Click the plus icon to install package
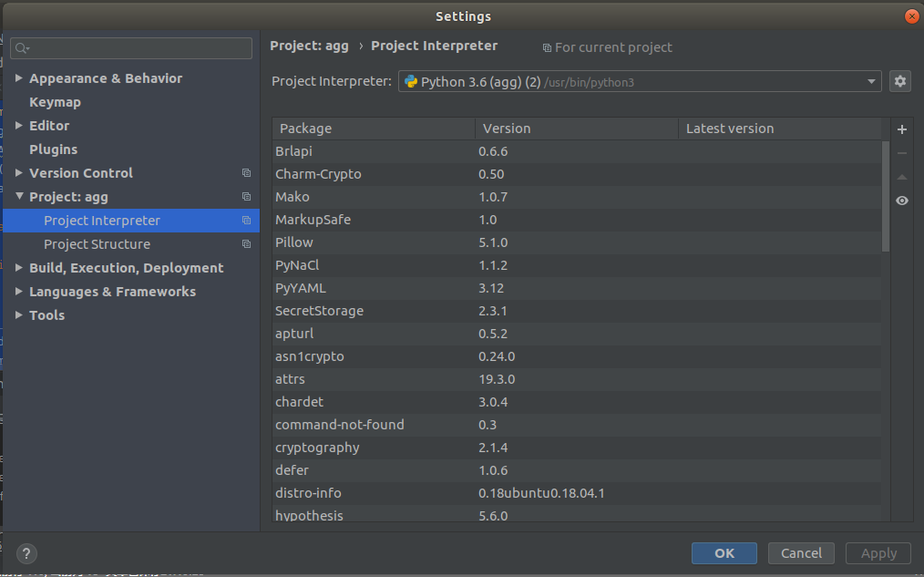This screenshot has height=577, width=924. pyautogui.click(x=902, y=129)
